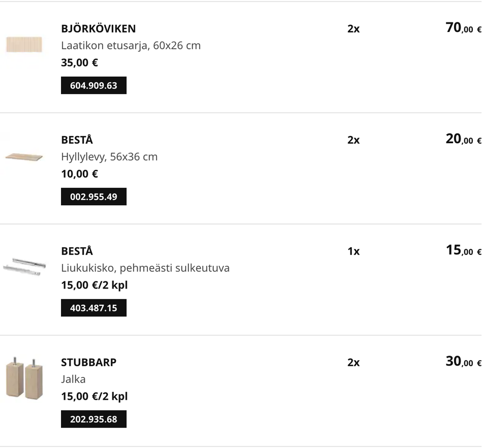
Task: Click article number 604.909.63
Action: pos(94,85)
